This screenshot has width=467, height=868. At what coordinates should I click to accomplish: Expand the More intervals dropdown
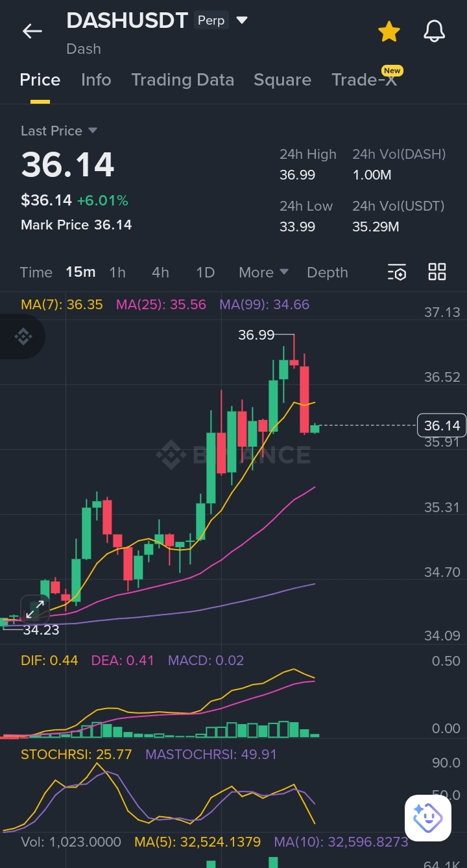[x=263, y=272]
